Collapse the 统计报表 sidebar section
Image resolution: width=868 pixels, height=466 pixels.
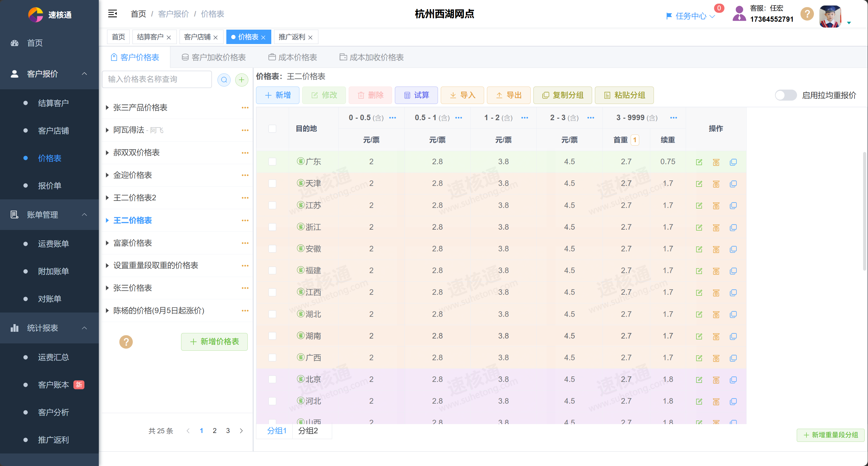coord(85,328)
